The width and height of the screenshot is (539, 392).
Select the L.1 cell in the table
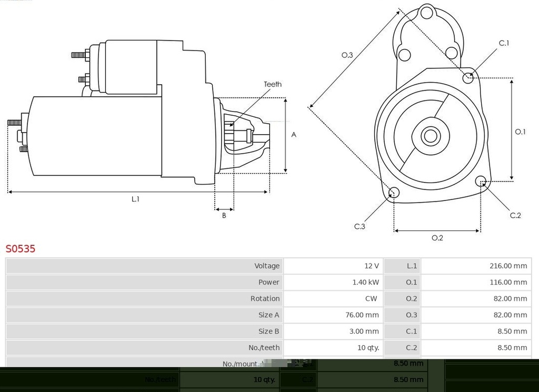(x=402, y=266)
